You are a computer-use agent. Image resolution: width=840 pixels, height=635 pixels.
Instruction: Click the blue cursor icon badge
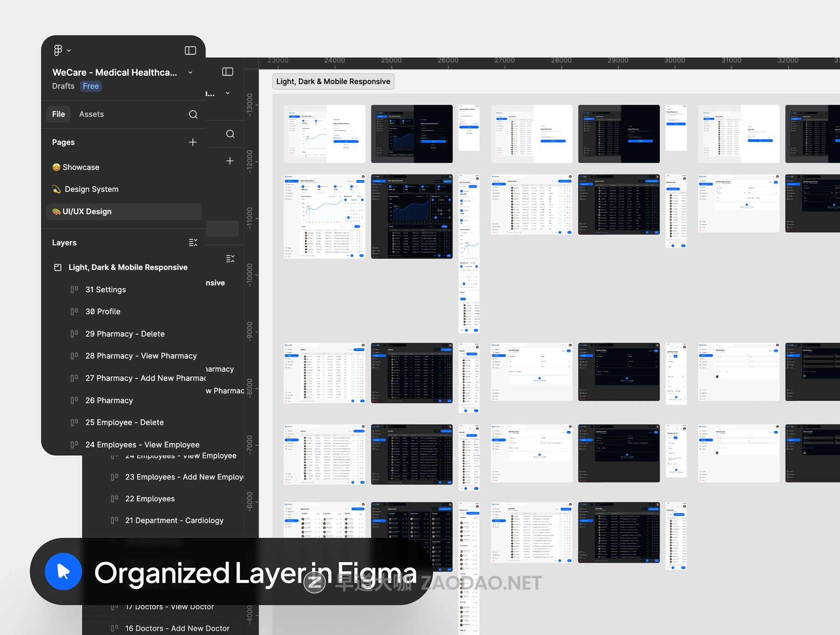click(63, 571)
